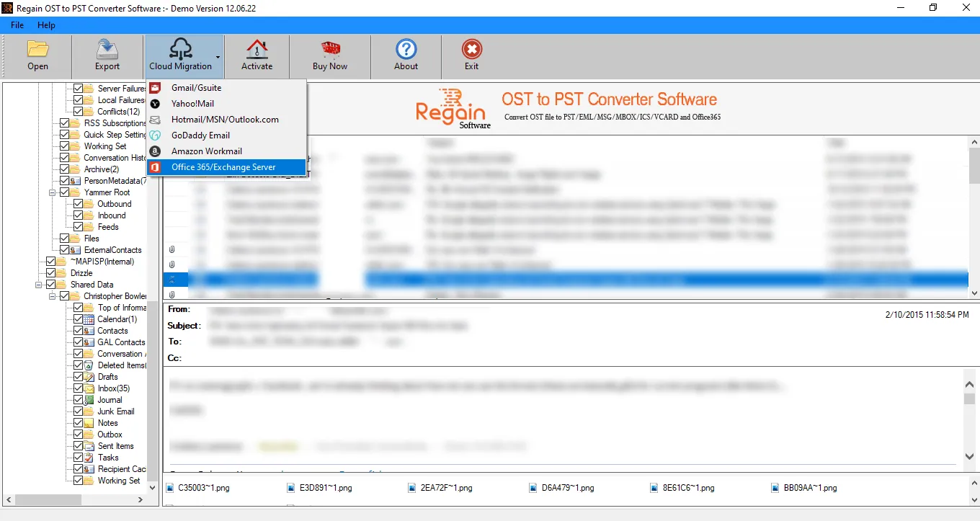This screenshot has height=521, width=980.
Task: Select the RSS Subscriptions folder
Action: click(x=115, y=123)
